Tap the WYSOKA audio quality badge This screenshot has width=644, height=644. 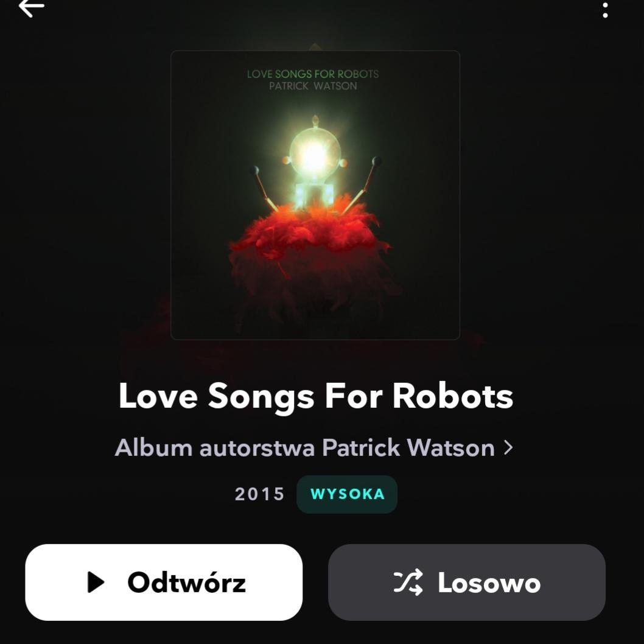pyautogui.click(x=347, y=494)
